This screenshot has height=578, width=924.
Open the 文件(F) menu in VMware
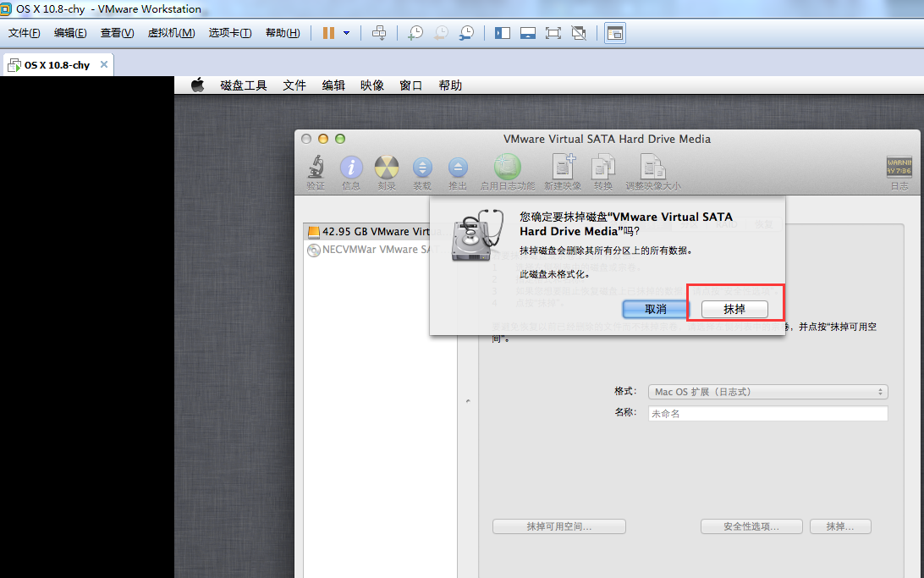coord(25,33)
